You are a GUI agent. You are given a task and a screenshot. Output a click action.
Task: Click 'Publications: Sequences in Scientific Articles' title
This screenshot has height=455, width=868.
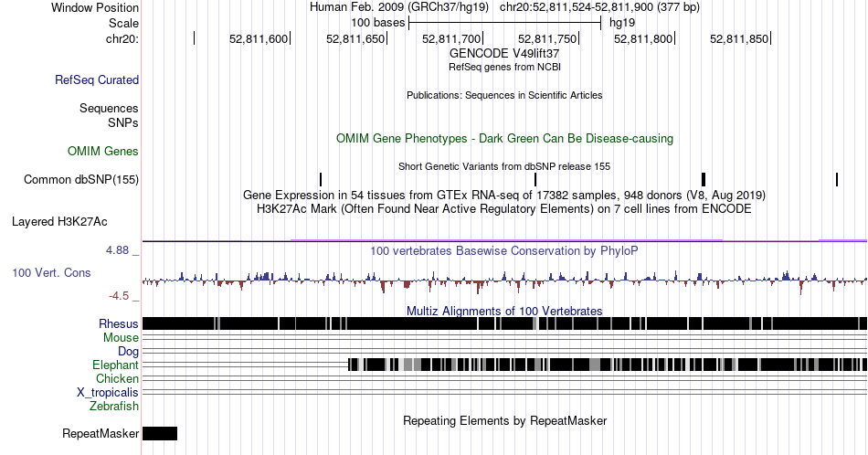tap(504, 95)
